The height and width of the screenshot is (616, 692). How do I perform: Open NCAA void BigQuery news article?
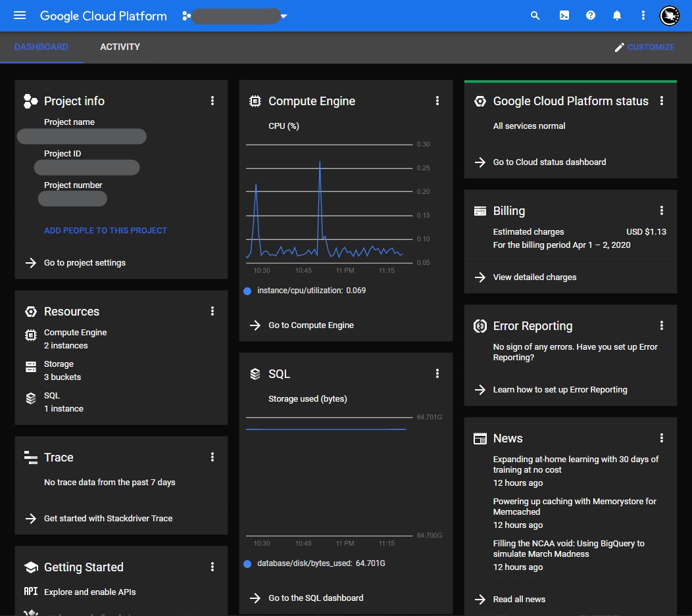tap(569, 549)
